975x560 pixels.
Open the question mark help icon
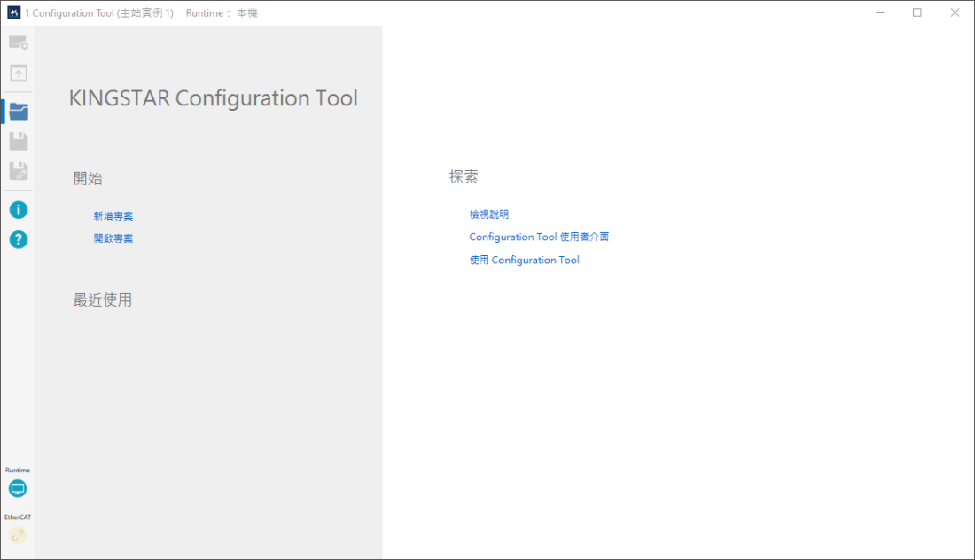(x=18, y=239)
